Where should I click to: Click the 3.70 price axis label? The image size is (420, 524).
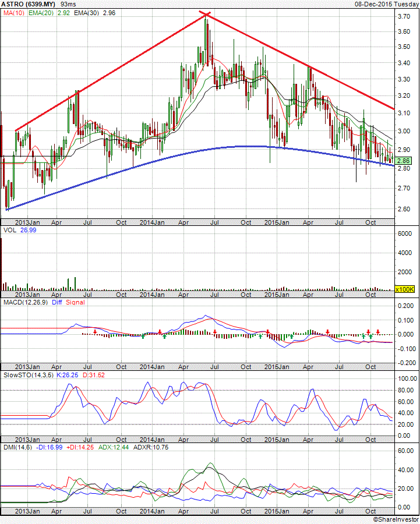pos(404,16)
